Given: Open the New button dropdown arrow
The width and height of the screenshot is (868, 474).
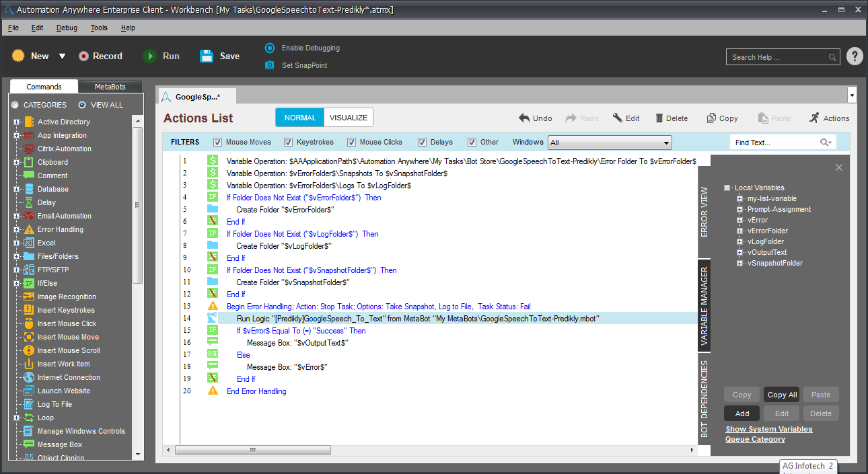Looking at the screenshot, I should [x=62, y=56].
